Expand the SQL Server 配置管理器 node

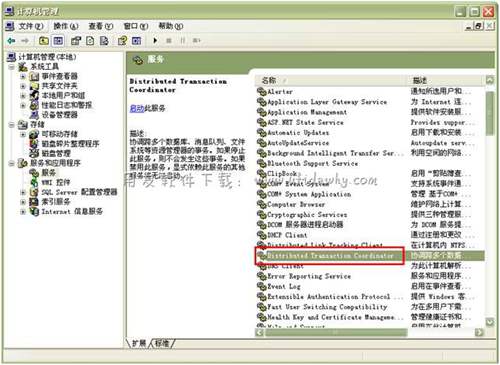pyautogui.click(x=23, y=192)
